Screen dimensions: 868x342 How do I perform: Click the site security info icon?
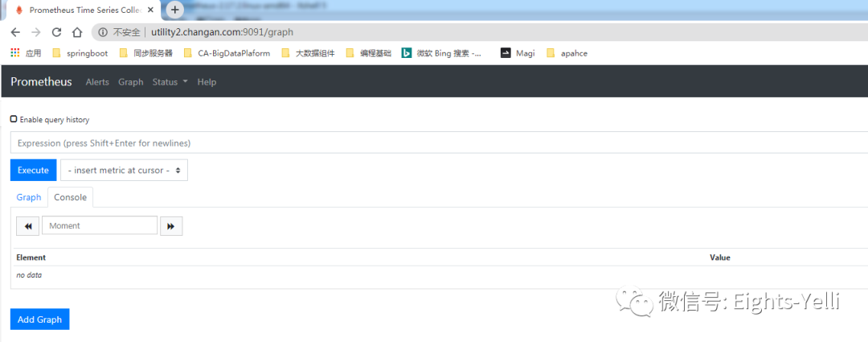[x=102, y=33]
